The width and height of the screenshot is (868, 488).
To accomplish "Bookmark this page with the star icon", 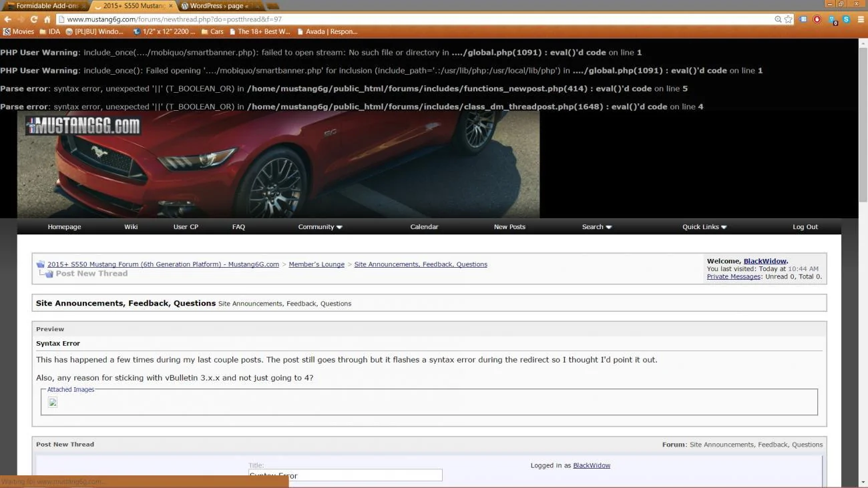I will (x=789, y=19).
